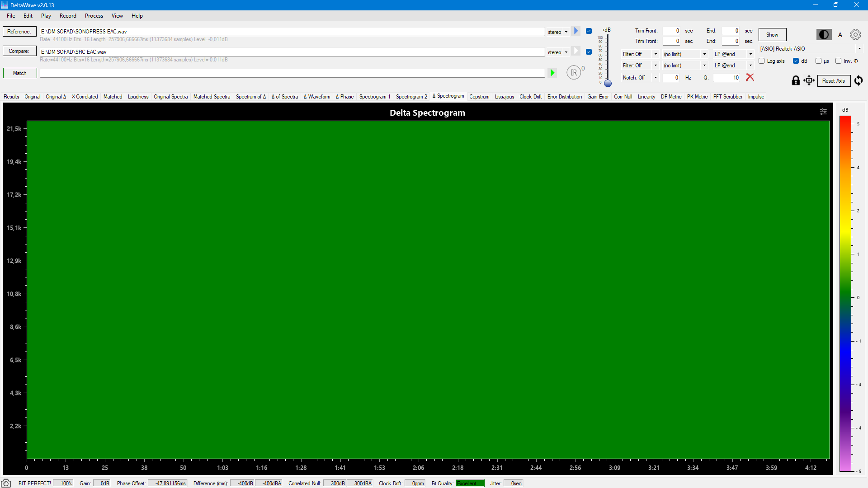
Task: Click the IR impulse response icon
Action: point(574,72)
